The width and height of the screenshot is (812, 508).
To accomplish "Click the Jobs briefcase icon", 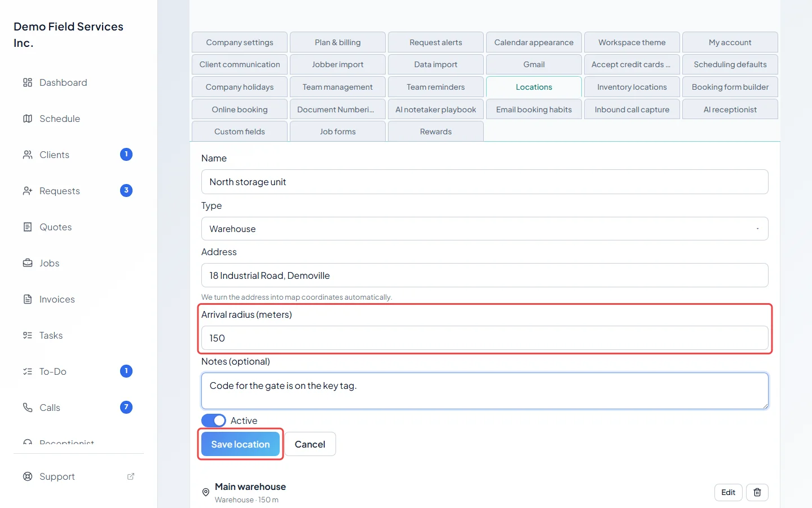I will (x=28, y=263).
